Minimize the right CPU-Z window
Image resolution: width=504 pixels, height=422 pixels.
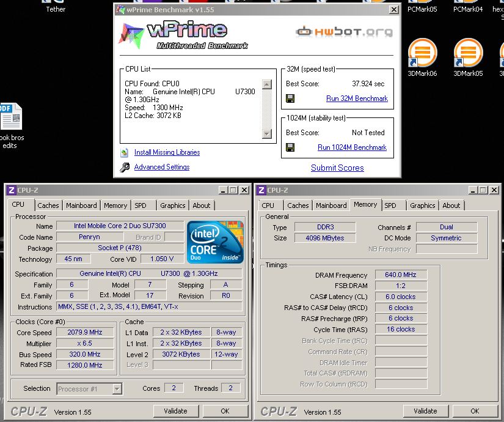(x=473, y=190)
